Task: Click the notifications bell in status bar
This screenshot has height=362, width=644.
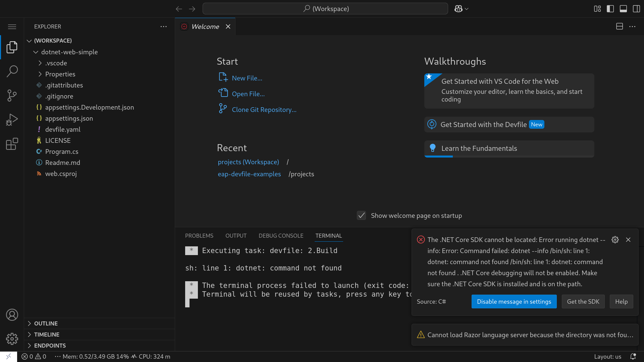Action: click(x=633, y=356)
